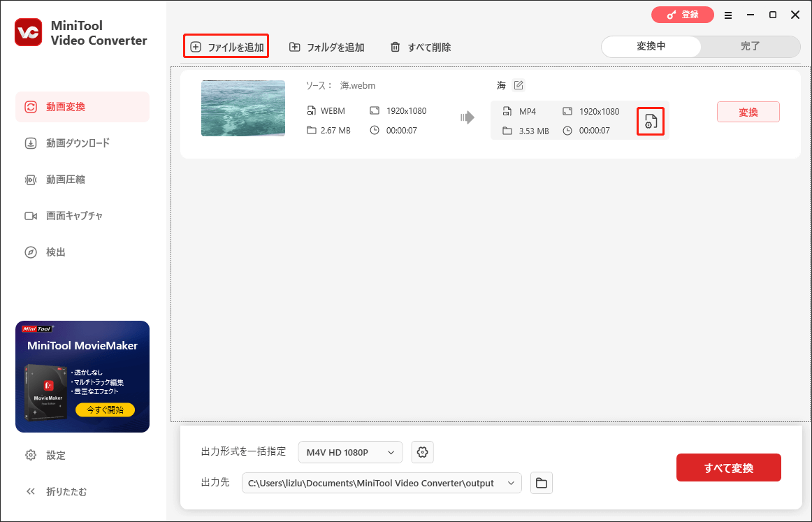
Task: Browse output folder icon
Action: (542, 483)
